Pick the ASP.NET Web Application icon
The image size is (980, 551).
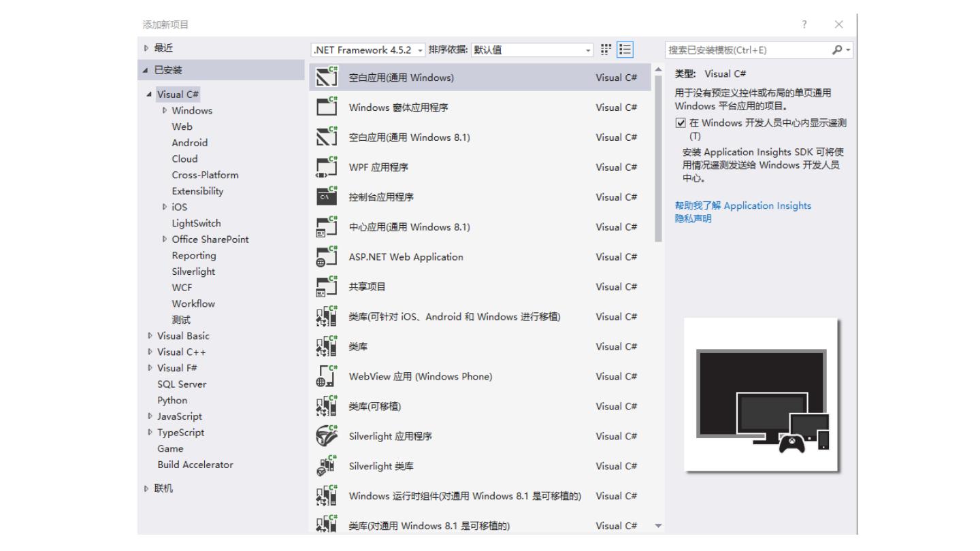tap(328, 256)
